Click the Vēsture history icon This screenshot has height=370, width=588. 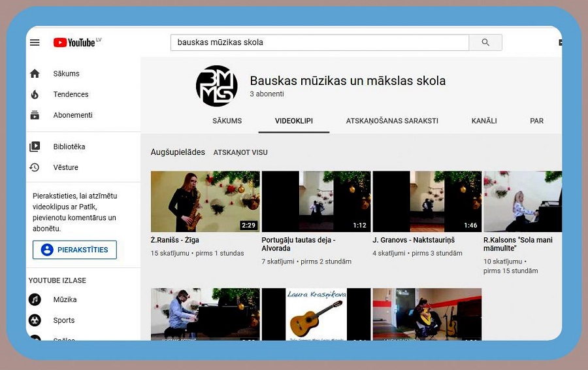[x=35, y=167]
